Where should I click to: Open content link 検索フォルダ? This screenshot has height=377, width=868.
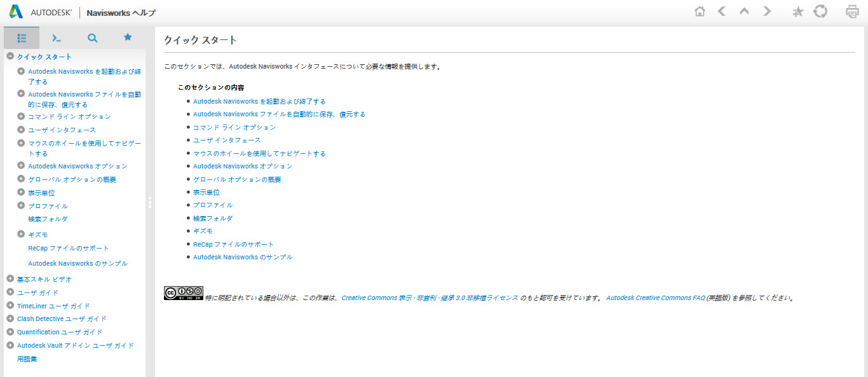tap(213, 219)
